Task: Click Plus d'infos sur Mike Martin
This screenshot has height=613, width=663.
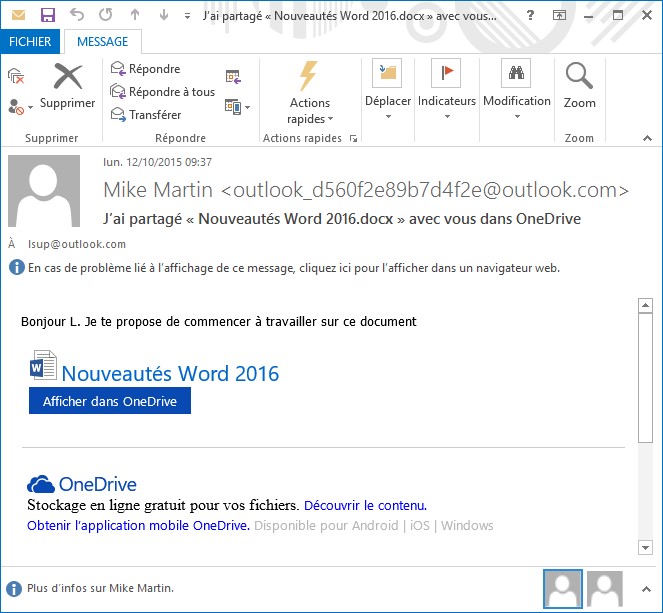Action: [x=100, y=588]
